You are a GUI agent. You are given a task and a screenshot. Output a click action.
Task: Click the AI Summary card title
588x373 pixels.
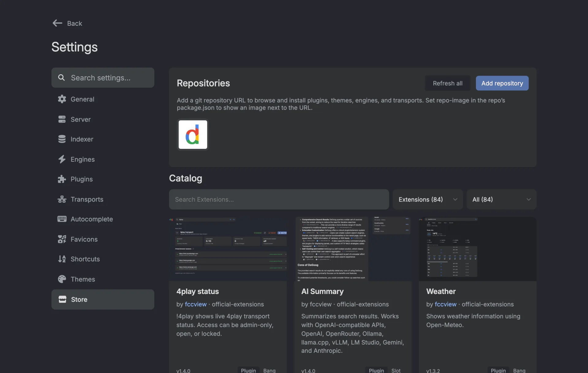(322, 291)
